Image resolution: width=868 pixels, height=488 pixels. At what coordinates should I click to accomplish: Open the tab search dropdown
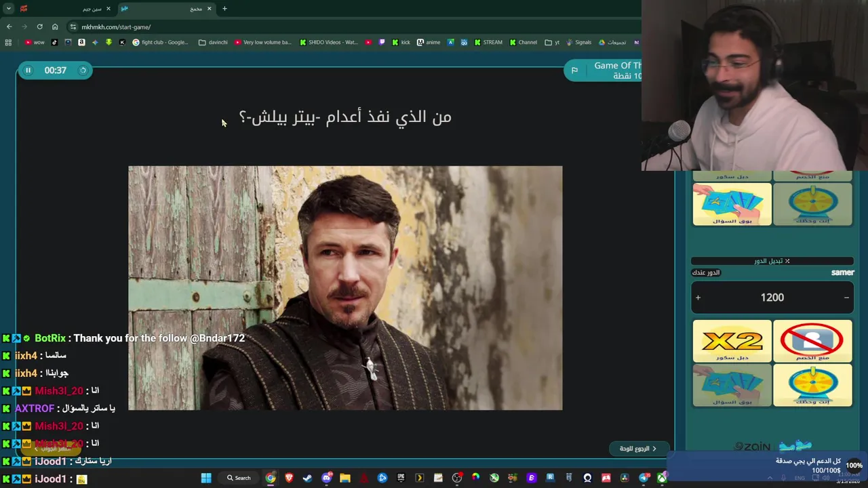pos(8,9)
